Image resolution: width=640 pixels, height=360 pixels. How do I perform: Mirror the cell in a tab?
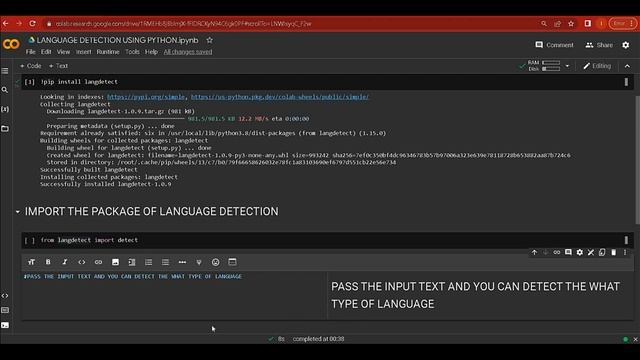602,253
